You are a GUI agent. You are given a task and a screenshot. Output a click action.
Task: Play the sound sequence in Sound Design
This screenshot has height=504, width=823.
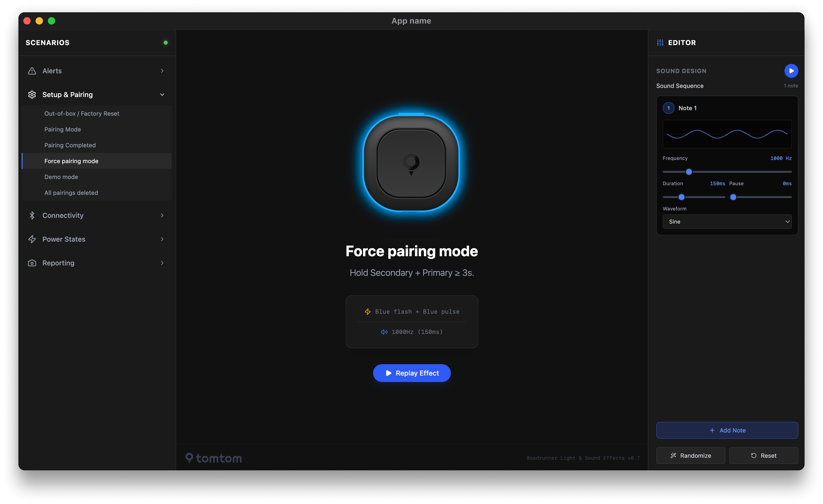coord(791,71)
